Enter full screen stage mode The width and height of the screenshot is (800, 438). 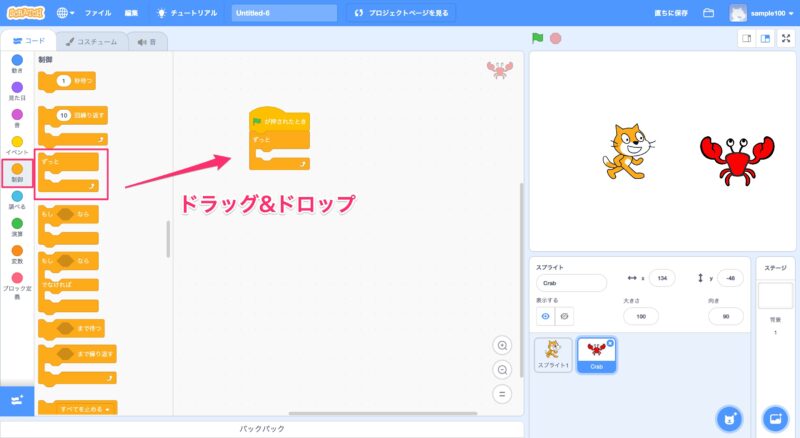click(785, 39)
